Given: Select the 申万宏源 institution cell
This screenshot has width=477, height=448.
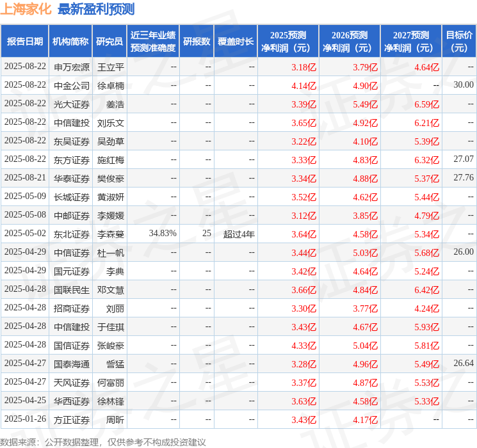Looking at the screenshot, I should pos(72,67).
